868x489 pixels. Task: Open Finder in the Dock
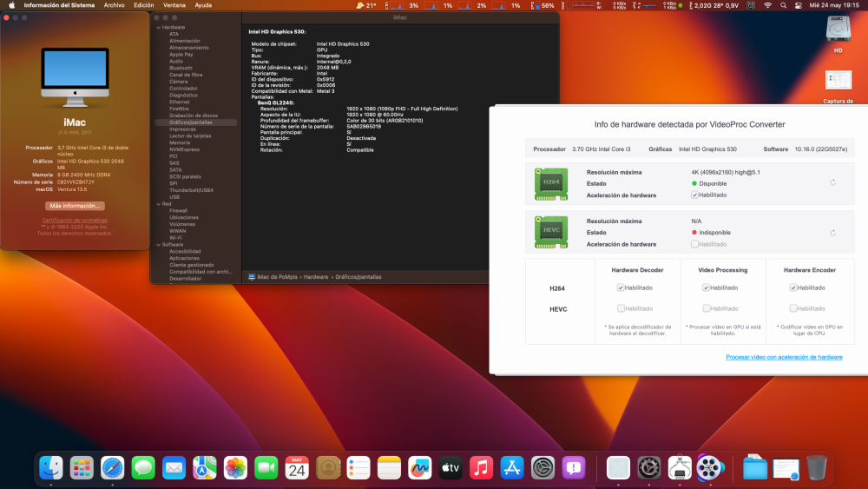pyautogui.click(x=51, y=468)
